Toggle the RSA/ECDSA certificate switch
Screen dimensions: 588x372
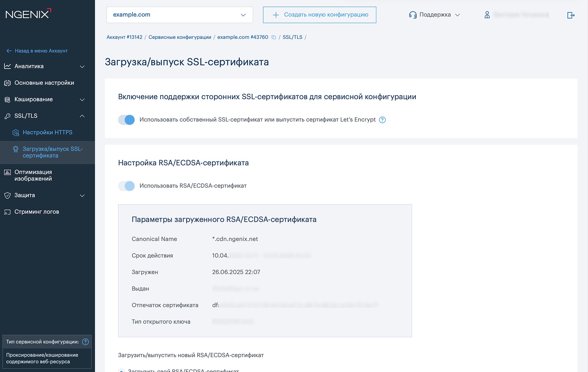126,186
